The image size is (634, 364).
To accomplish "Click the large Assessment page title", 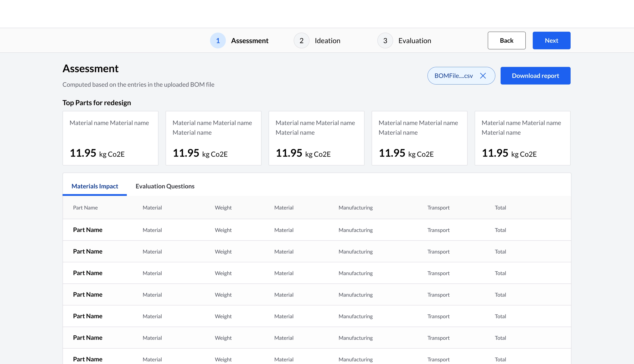I will (x=90, y=68).
